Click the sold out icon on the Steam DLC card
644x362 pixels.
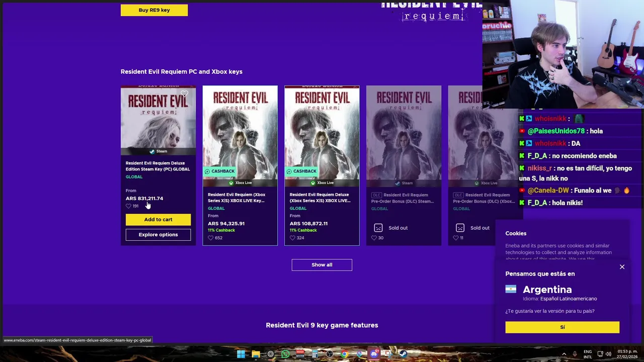[x=378, y=228]
